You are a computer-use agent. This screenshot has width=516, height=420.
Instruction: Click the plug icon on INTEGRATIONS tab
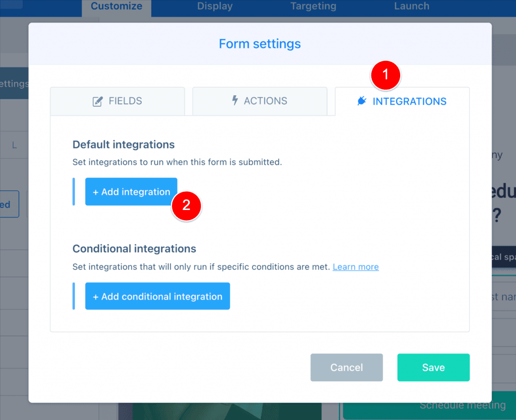coord(361,101)
